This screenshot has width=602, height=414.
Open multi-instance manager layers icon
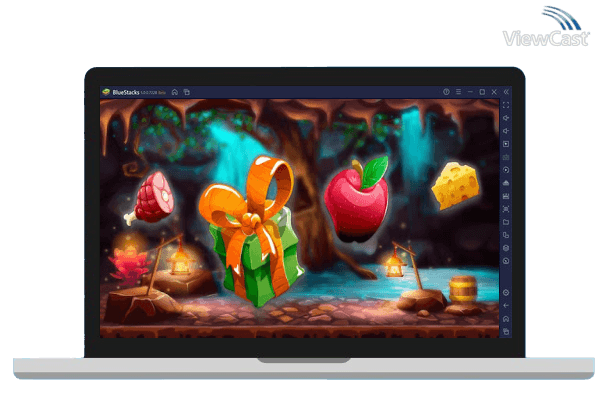[506, 248]
